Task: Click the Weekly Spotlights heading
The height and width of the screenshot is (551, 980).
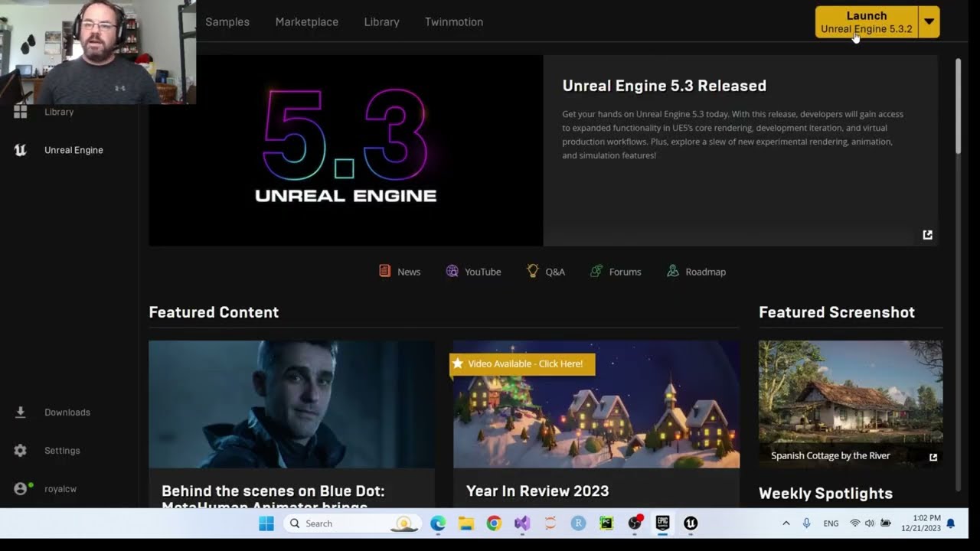Action: [x=825, y=494]
